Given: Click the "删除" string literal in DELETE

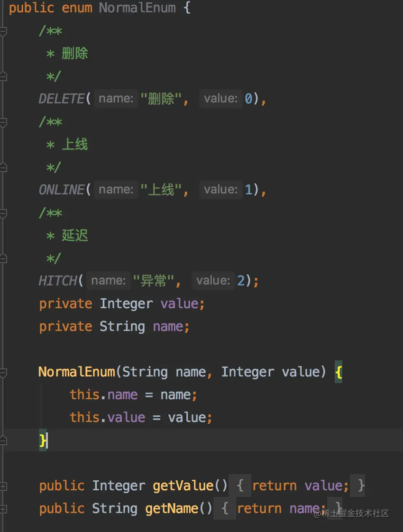Looking at the screenshot, I should pyautogui.click(x=161, y=99).
